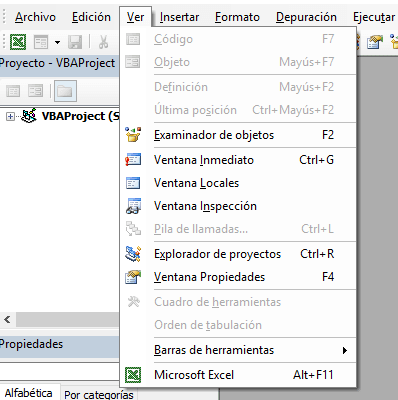398x400 pixels.
Task: Click the Ventana Propiedades menu icon
Action: click(x=133, y=277)
